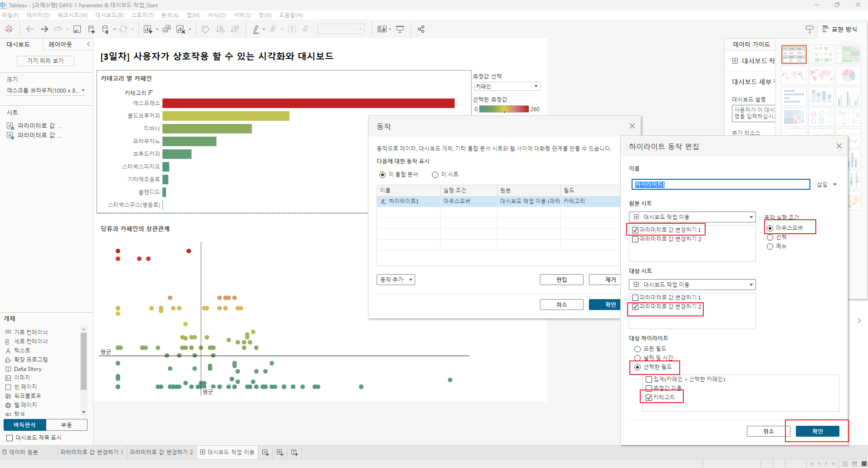Open the toolbar fit view dropdown

point(341,29)
